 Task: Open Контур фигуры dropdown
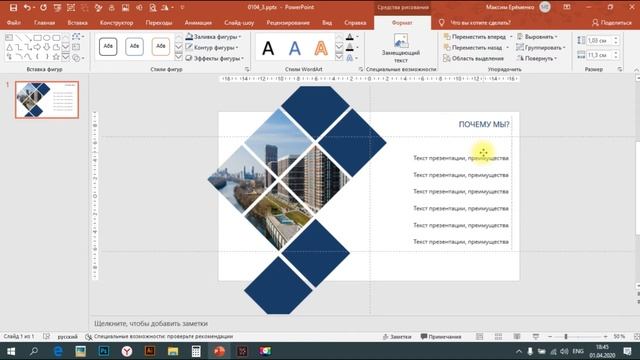tap(212, 47)
